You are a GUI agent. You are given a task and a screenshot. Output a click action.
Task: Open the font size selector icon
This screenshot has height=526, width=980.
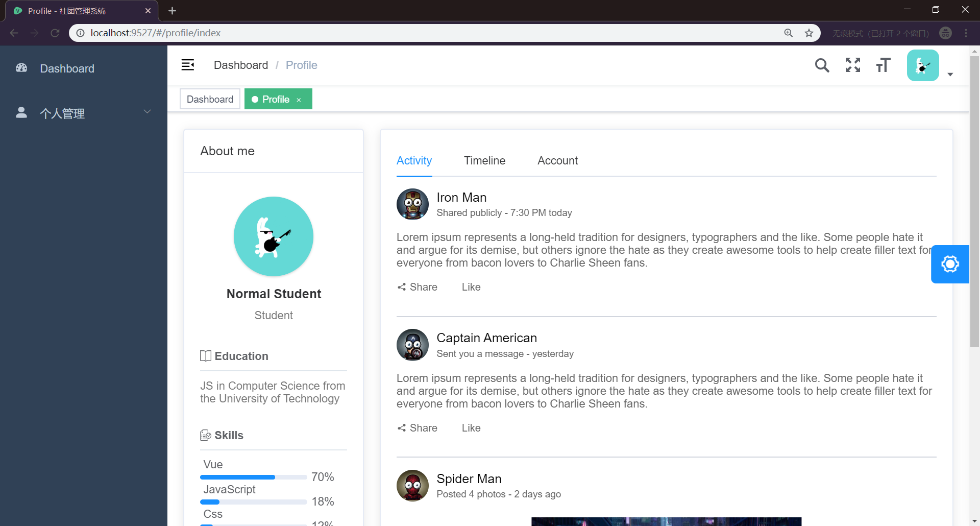tap(883, 65)
